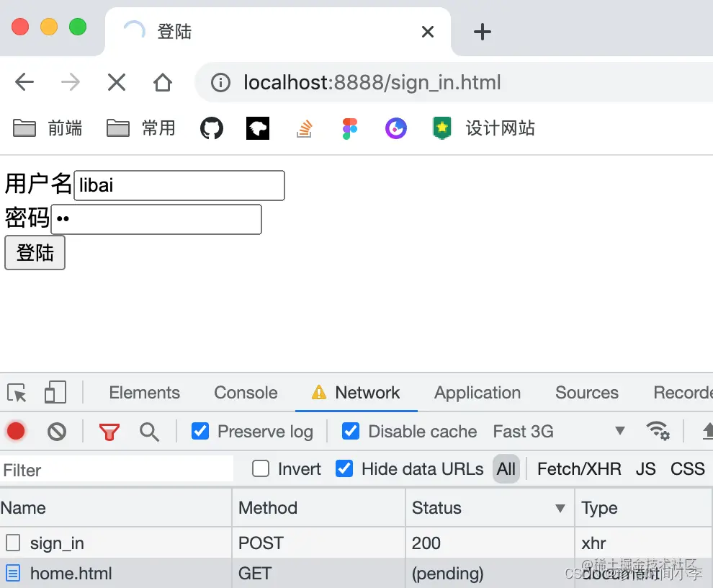
Task: Open the GitHub bookmark icon
Action: click(211, 128)
